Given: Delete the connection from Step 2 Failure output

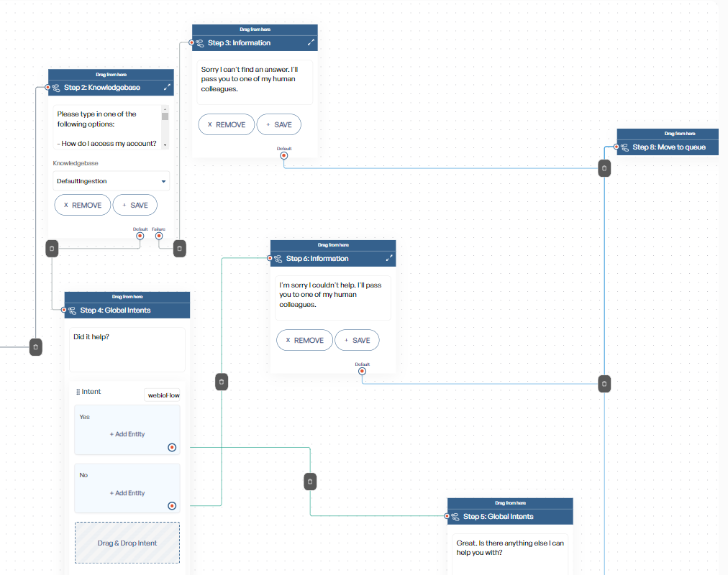Looking at the screenshot, I should 180,249.
